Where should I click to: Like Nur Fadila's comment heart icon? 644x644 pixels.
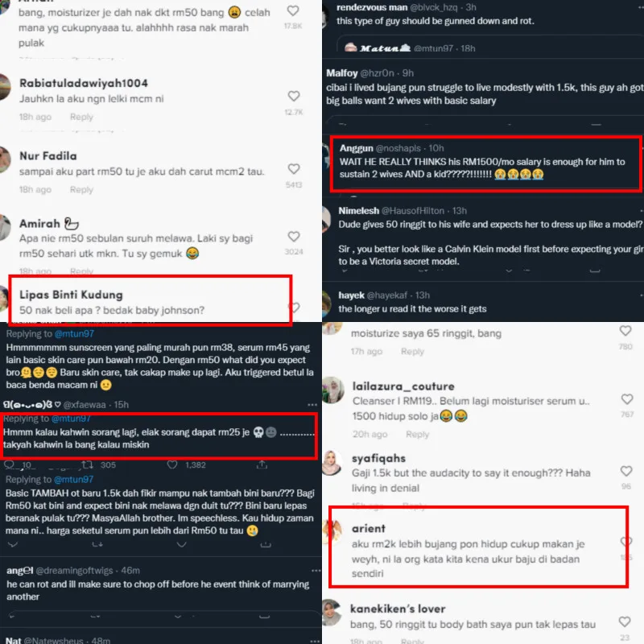(x=293, y=168)
